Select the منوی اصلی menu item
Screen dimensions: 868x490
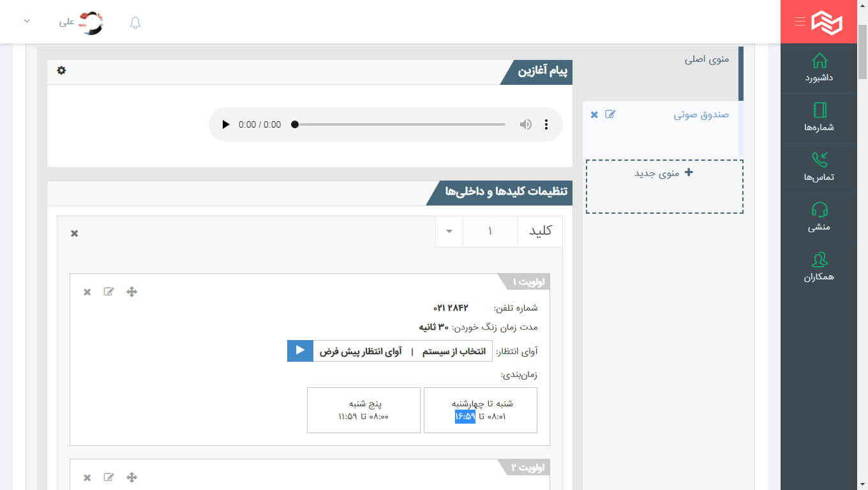point(707,59)
